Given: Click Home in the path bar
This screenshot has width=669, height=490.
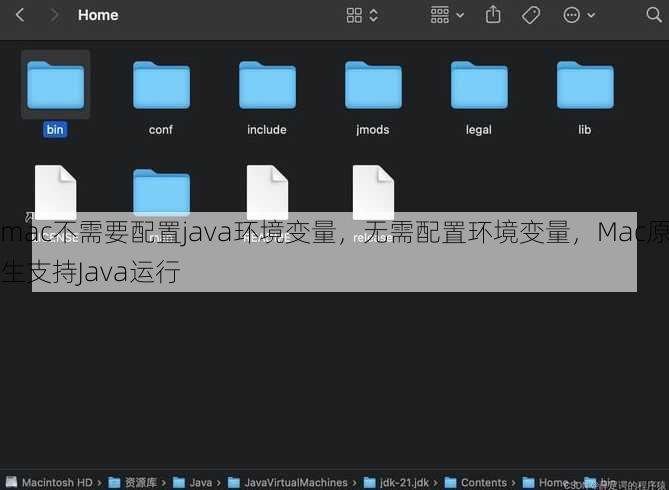Looking at the screenshot, I should 545,482.
